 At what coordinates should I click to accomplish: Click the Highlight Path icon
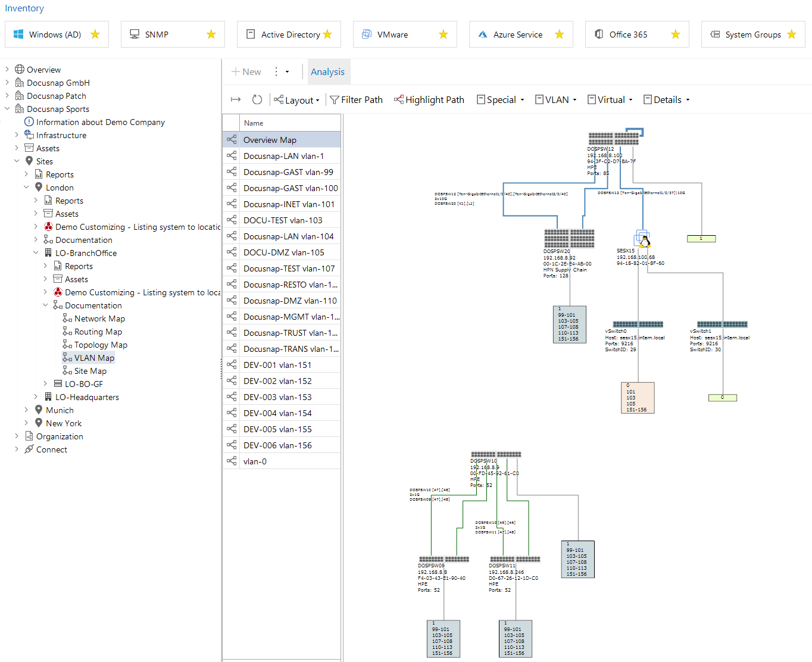pyautogui.click(x=399, y=99)
